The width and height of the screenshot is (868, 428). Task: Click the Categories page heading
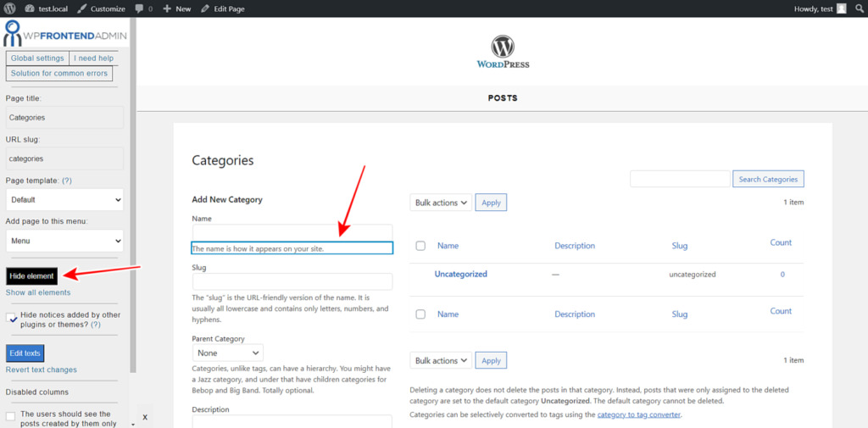click(223, 160)
